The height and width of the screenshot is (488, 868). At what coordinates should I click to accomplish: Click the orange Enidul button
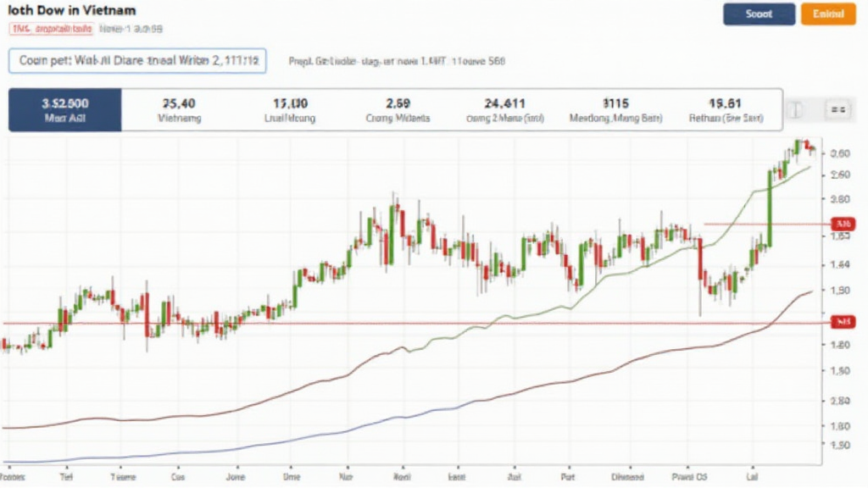[x=828, y=14]
